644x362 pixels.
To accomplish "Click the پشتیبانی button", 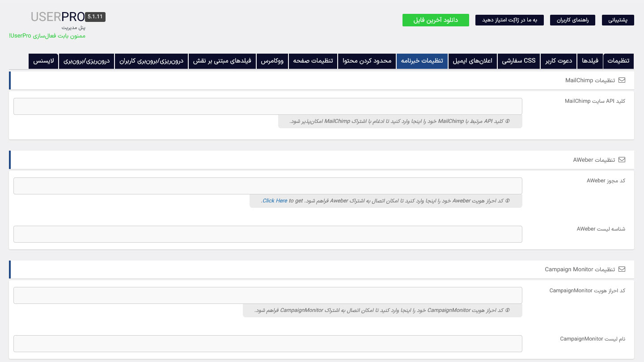I will [618, 20].
